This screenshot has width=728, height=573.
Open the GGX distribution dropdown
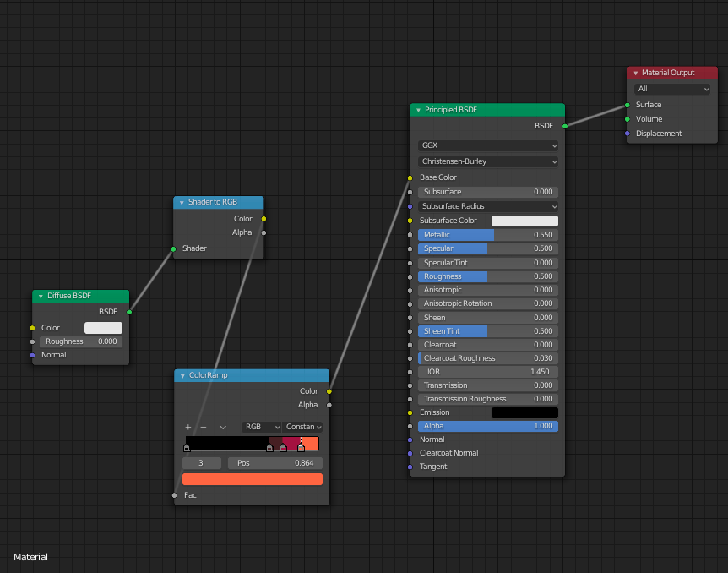[x=487, y=147]
